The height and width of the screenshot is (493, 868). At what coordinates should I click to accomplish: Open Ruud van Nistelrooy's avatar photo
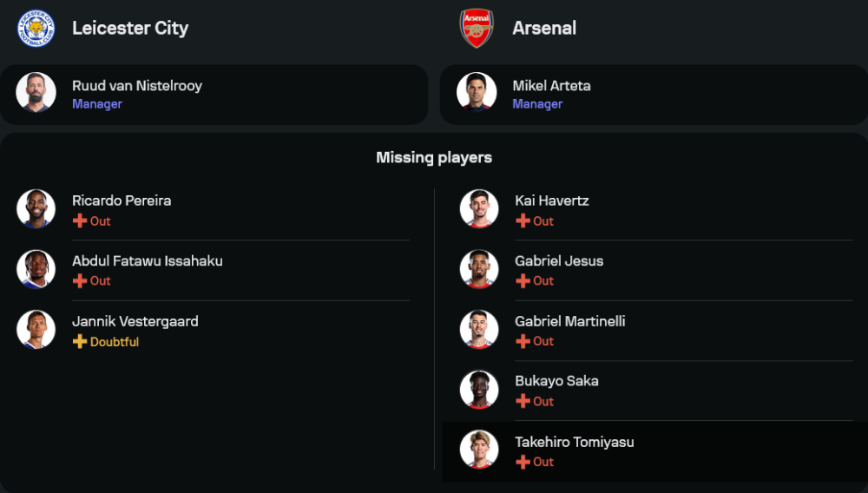coord(36,93)
